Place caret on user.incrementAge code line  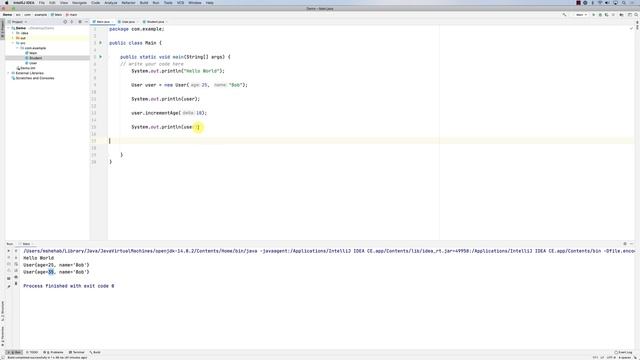coord(169,113)
